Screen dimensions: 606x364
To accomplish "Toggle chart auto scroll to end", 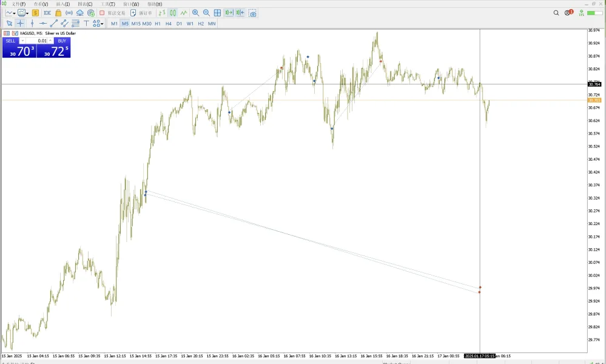I will [229, 13].
